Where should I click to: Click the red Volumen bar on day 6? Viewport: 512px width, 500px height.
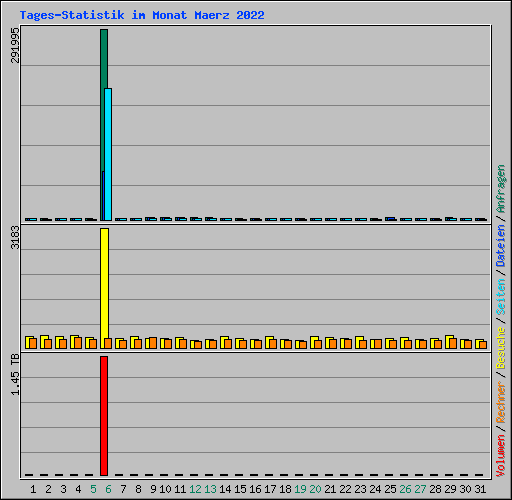tap(104, 416)
